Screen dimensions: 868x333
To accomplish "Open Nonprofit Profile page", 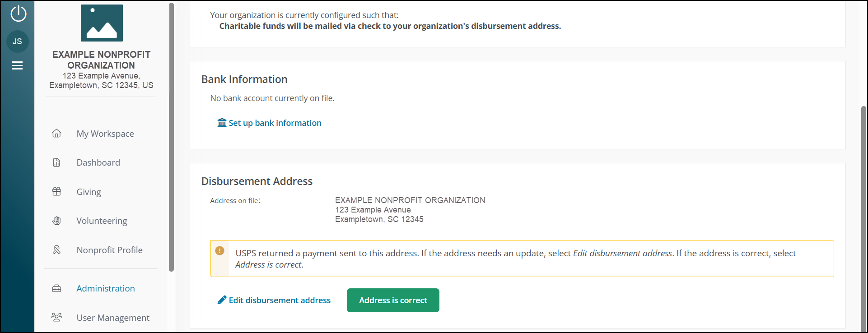I will (110, 250).
